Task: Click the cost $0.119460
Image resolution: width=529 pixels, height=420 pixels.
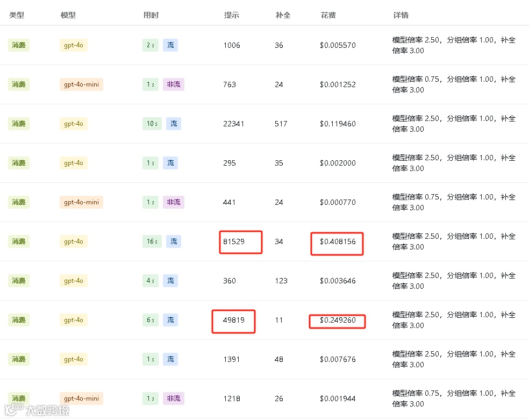Action: (338, 124)
